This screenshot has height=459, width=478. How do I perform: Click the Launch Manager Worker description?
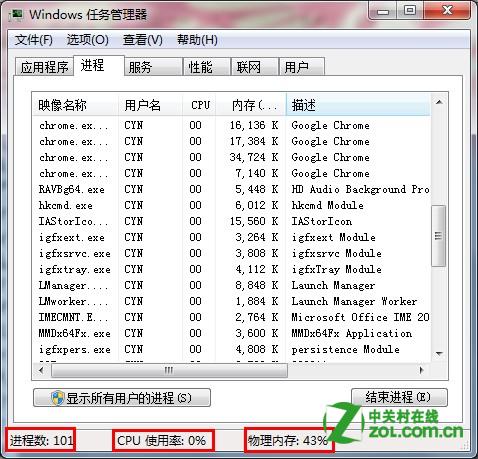pyautogui.click(x=354, y=301)
